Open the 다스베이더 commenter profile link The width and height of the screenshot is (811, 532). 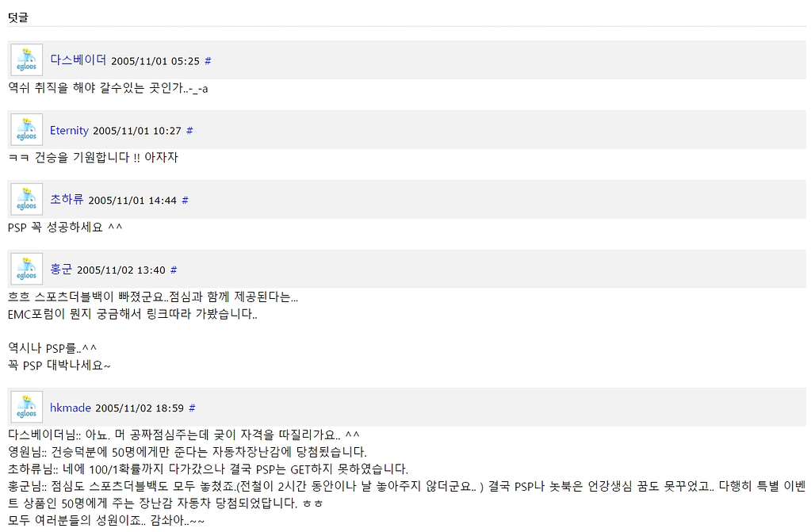(78, 60)
